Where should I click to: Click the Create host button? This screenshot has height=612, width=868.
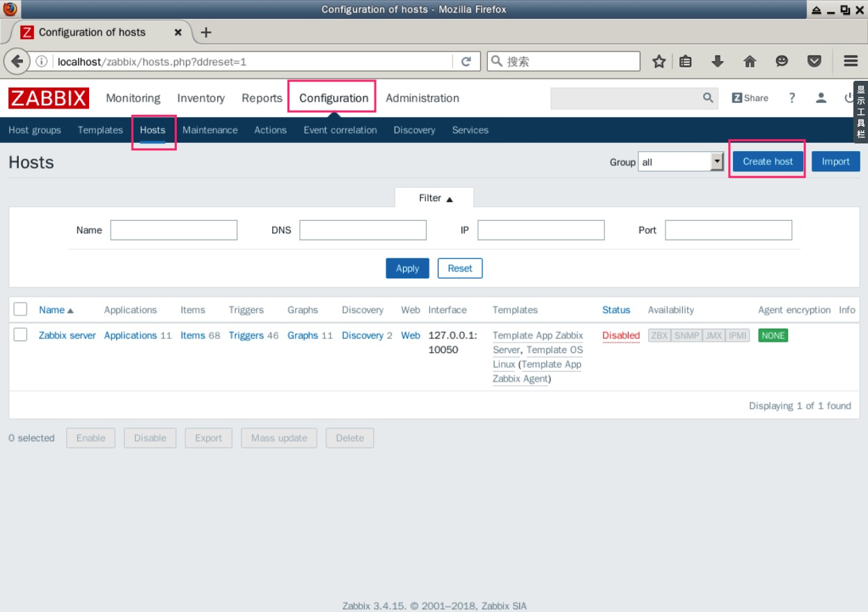[x=766, y=161]
